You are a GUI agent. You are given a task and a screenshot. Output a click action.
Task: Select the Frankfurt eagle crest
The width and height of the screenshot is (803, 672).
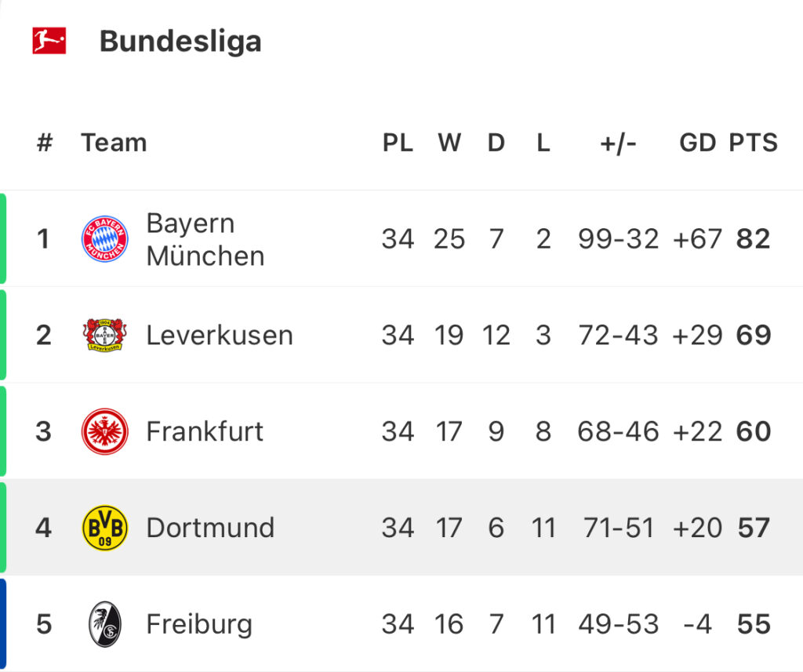pos(105,431)
